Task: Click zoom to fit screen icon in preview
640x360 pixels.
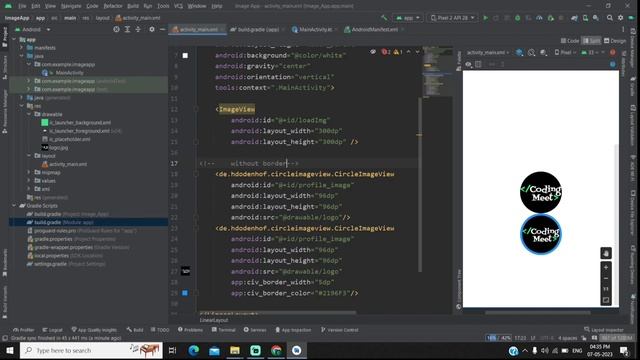Action: 606,300
